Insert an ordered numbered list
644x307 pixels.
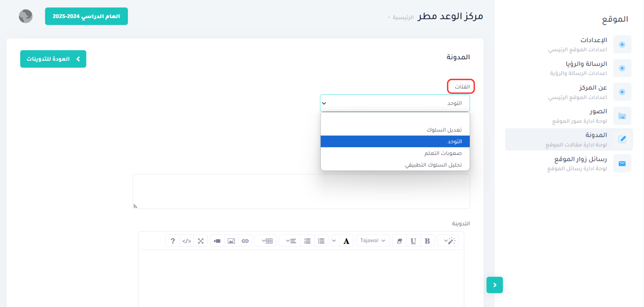pyautogui.click(x=307, y=241)
